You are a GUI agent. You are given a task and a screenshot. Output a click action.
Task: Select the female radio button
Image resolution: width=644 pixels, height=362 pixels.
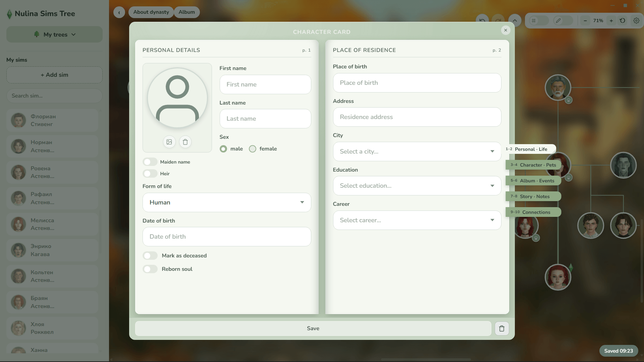tap(253, 149)
